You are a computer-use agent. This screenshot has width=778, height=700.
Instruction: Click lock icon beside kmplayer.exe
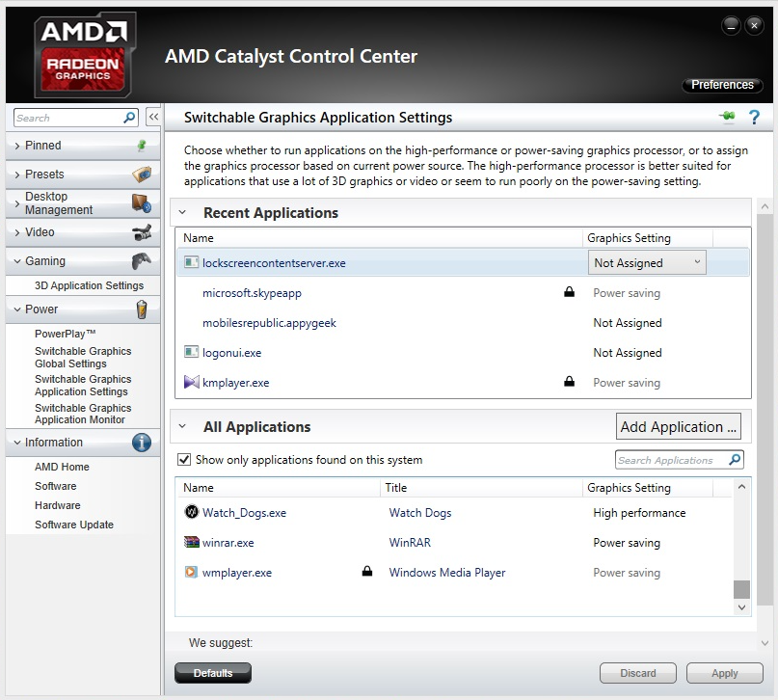[569, 381]
